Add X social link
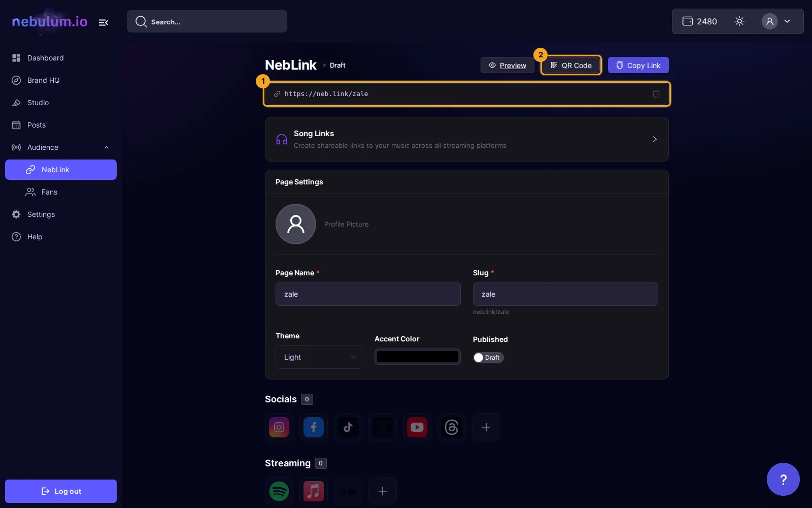Viewport: 812px width, 508px height. click(383, 427)
